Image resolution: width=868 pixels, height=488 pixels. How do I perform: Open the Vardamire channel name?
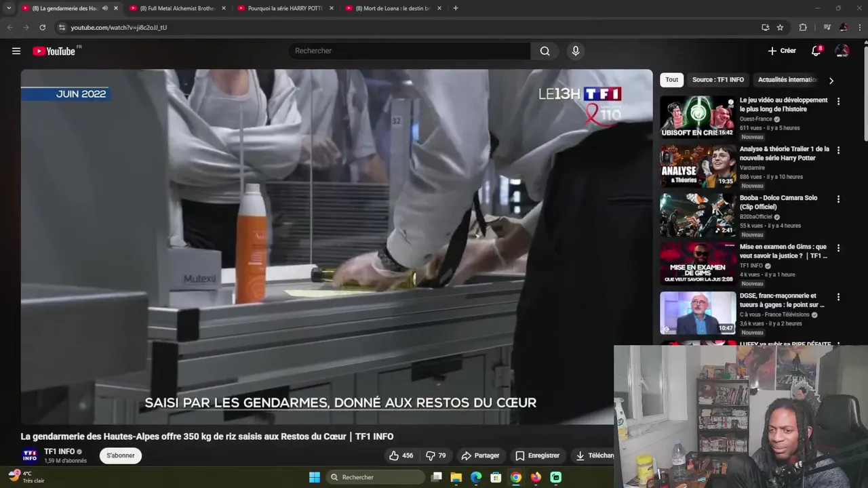click(x=752, y=168)
